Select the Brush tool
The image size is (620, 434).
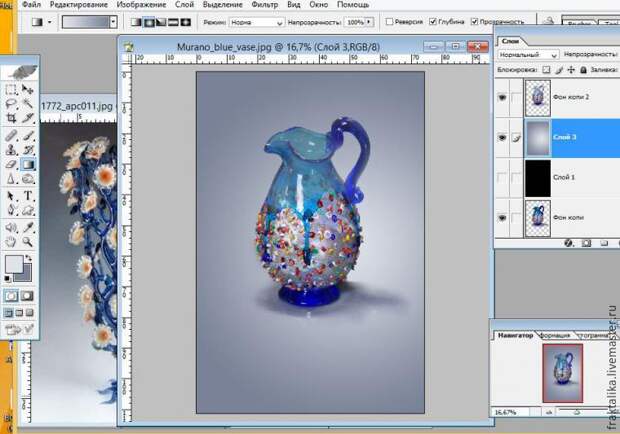(x=27, y=136)
